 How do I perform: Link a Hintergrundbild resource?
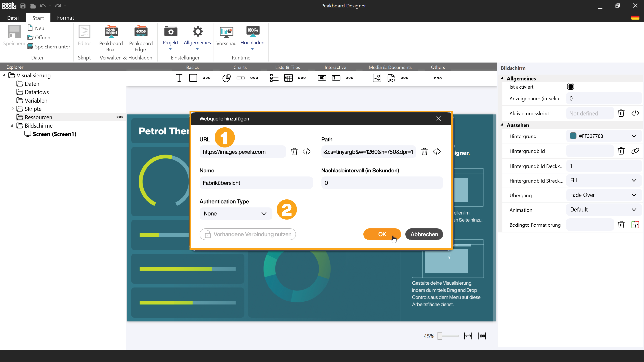point(635,151)
